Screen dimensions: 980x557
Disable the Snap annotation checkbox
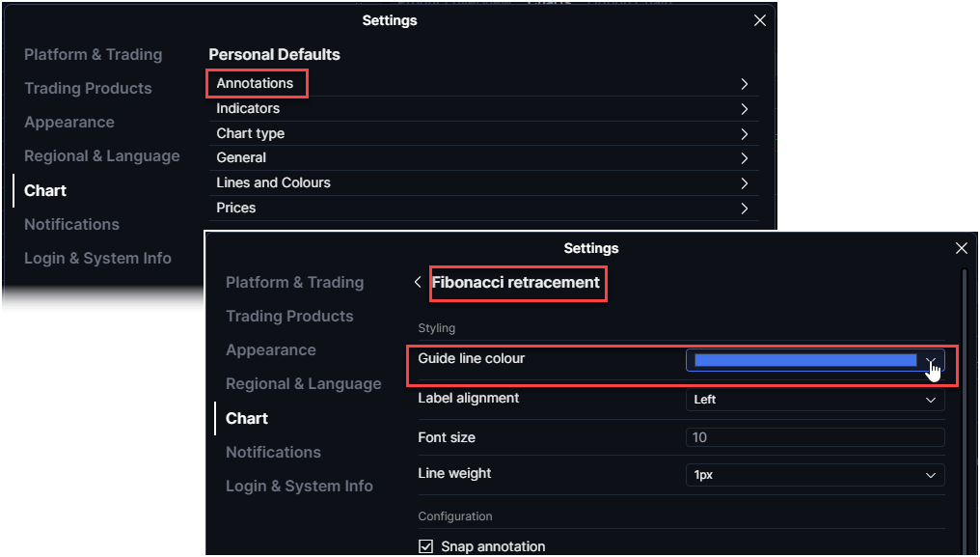[425, 545]
